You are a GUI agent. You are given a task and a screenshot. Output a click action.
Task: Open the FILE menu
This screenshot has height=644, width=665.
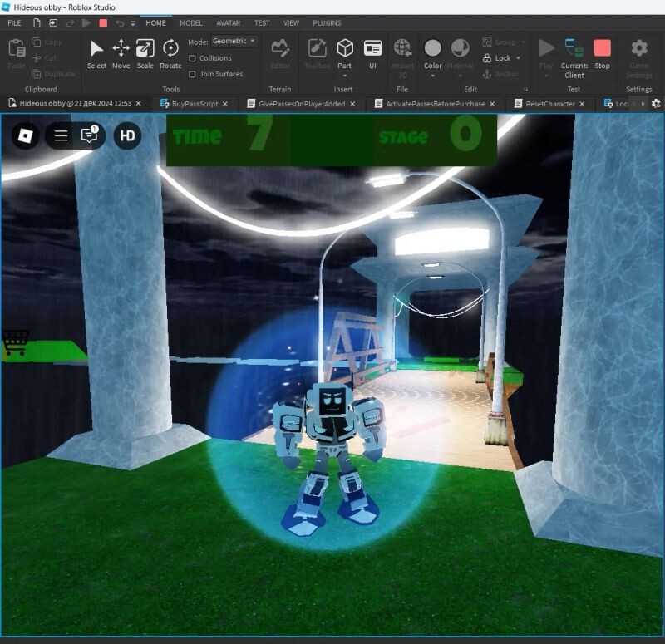pyautogui.click(x=14, y=23)
